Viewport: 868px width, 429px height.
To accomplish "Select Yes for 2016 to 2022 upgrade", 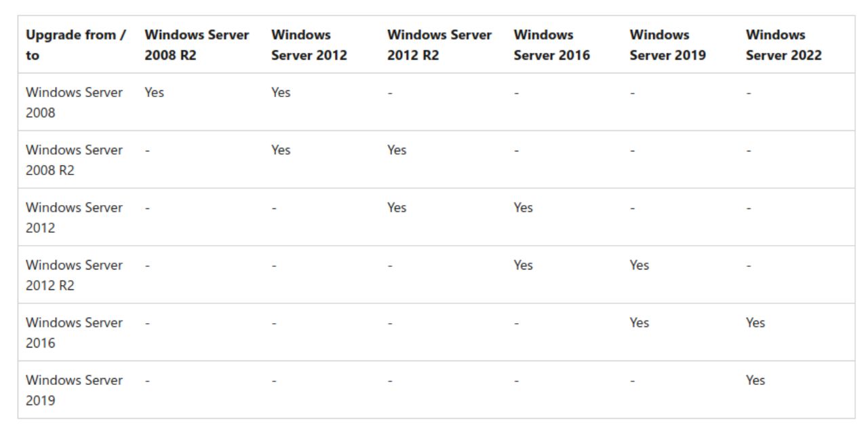I will tap(755, 323).
